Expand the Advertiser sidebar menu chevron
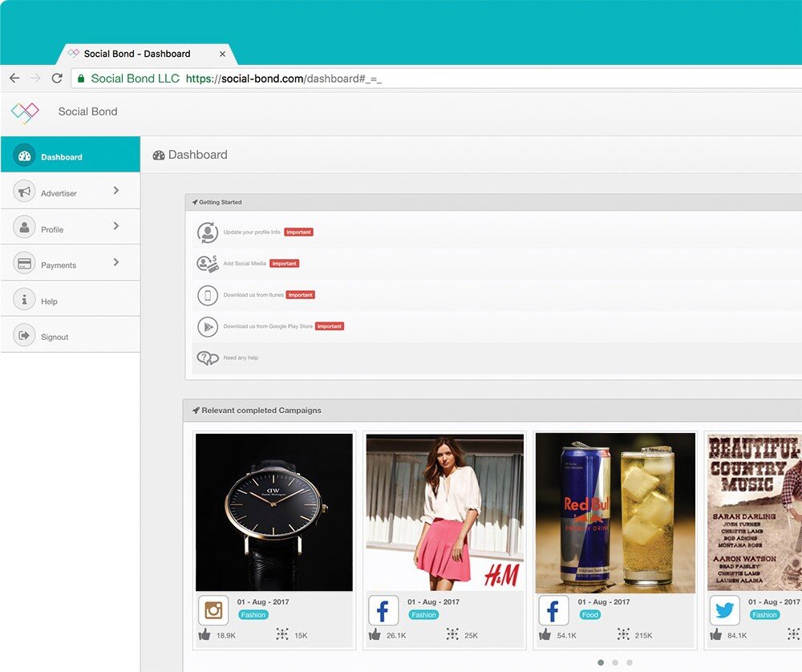 pyautogui.click(x=116, y=191)
